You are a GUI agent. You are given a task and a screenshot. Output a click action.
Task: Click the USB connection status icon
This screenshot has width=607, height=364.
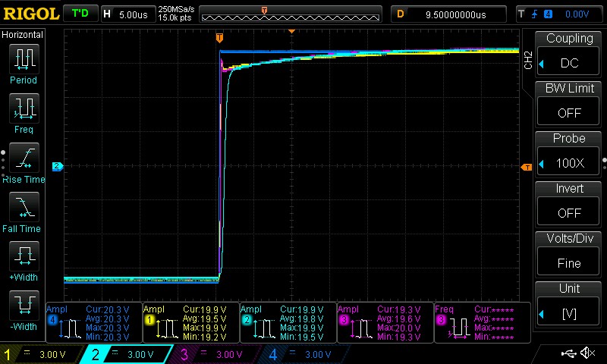point(569,353)
